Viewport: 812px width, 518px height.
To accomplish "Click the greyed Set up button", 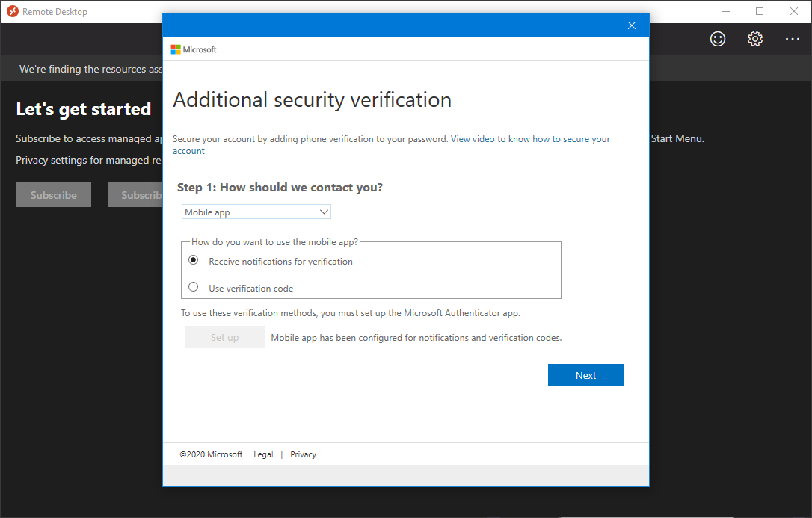I will (x=225, y=337).
